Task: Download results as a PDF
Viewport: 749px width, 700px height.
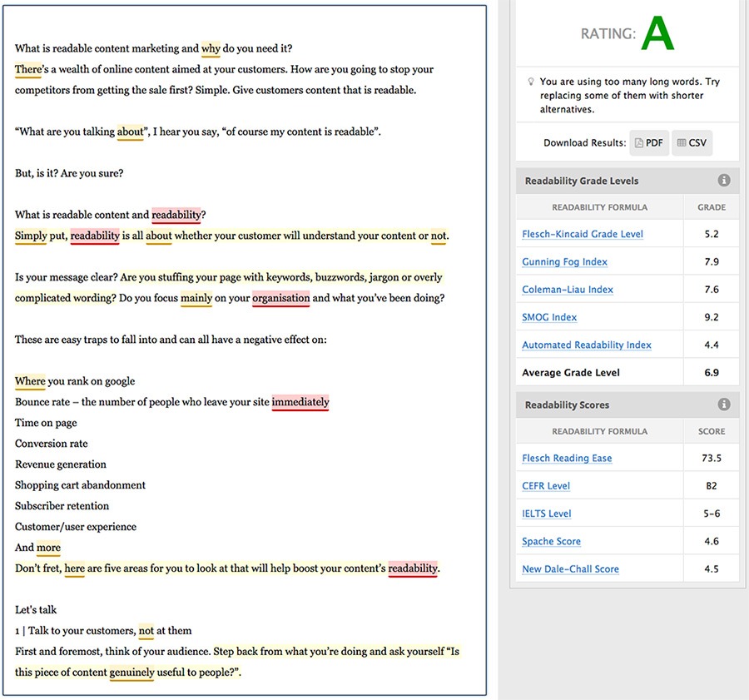Action: (649, 142)
